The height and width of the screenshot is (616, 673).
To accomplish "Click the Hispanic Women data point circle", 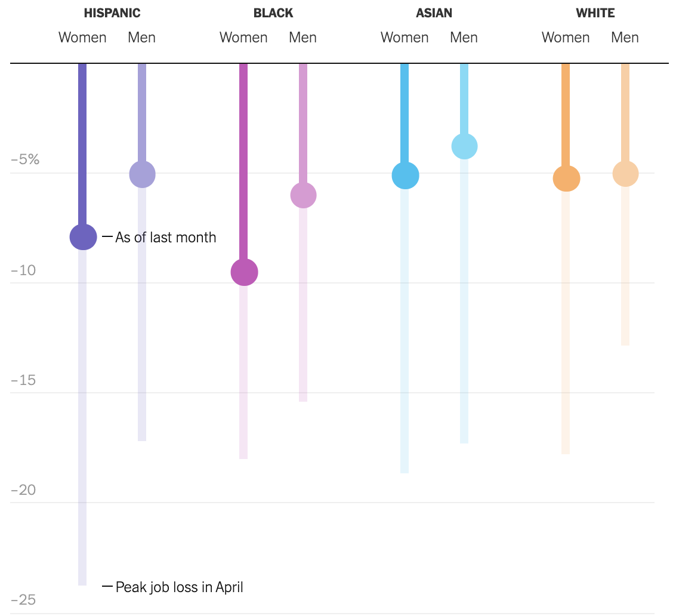I will point(83,237).
